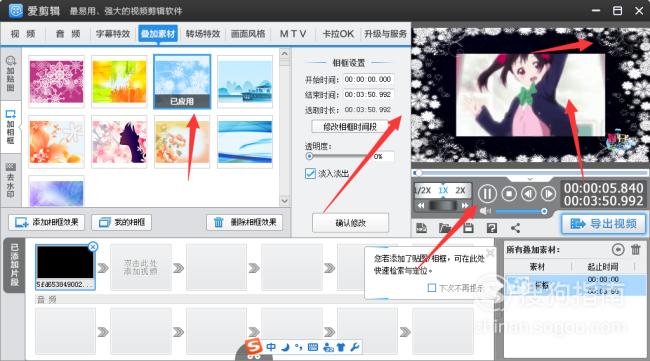The width and height of the screenshot is (650, 361).
Task: Toggle the 淡入淡出 checkbox
Action: pos(310,173)
